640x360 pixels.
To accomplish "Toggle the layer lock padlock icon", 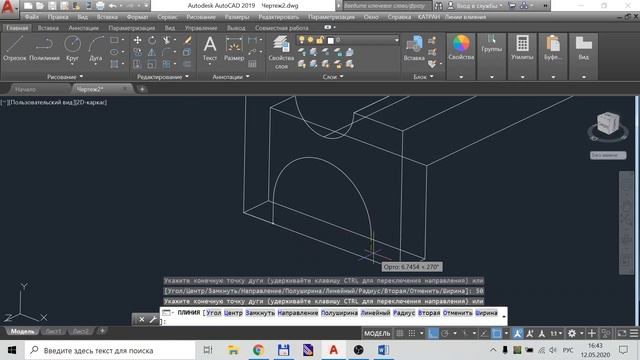I will pyautogui.click(x=320, y=40).
